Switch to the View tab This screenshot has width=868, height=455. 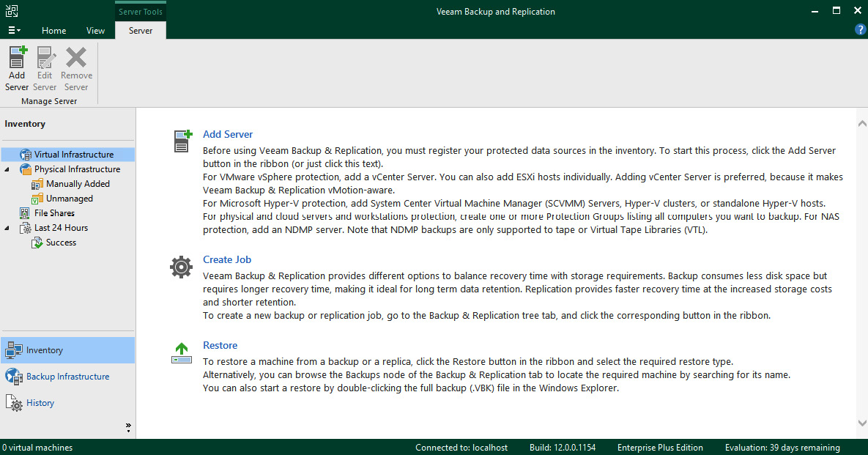click(x=95, y=31)
